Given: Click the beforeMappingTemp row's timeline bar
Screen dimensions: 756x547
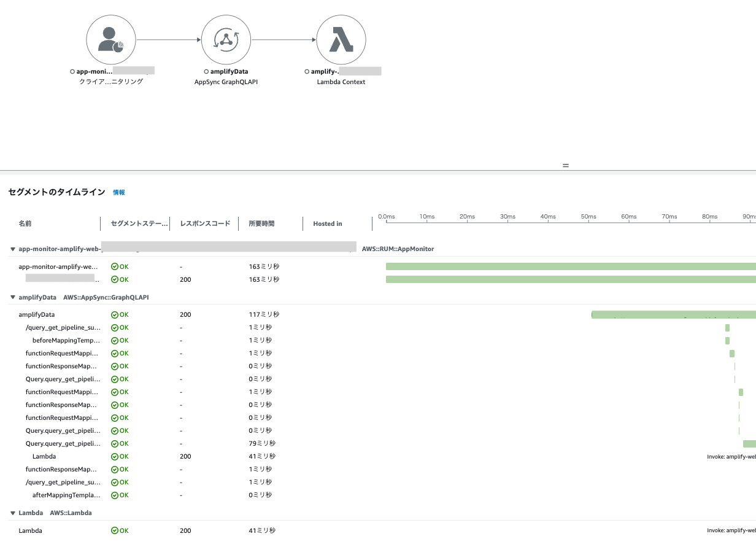Looking at the screenshot, I should (x=727, y=340).
